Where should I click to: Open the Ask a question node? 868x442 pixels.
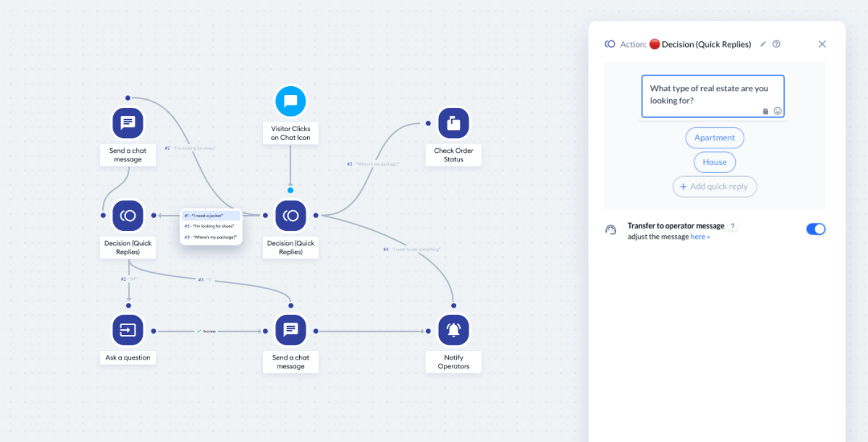[x=128, y=330]
